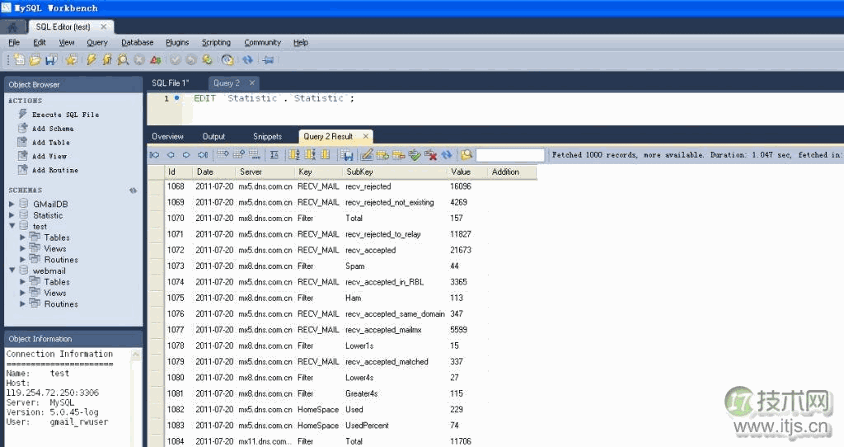Collapse the webmail schema
Image resolution: width=844 pixels, height=447 pixels.
12,271
